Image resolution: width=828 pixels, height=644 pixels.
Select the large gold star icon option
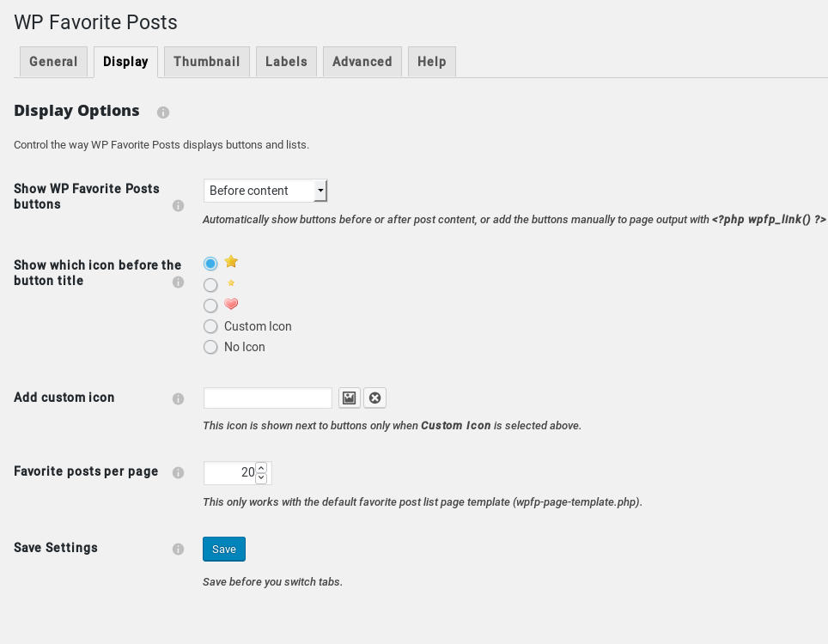click(x=210, y=264)
